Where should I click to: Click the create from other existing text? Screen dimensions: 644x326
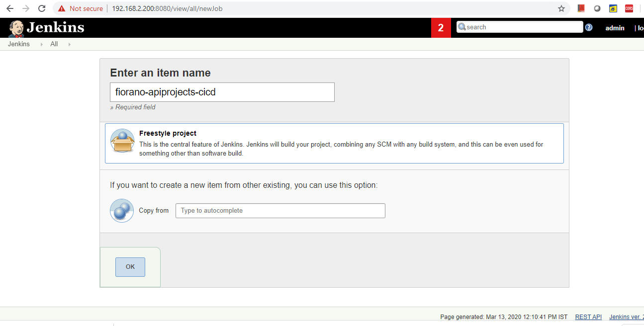pos(244,185)
